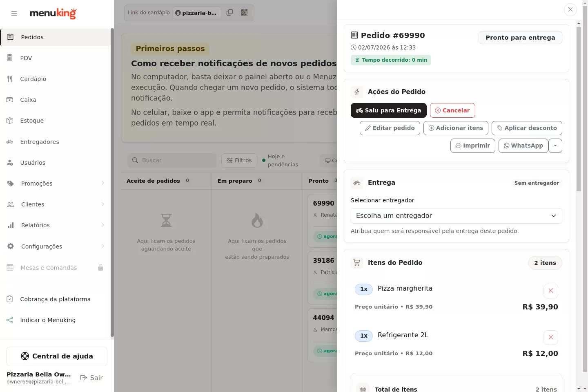Click the 2 itens badge
The width and height of the screenshot is (588, 392).
point(545,263)
